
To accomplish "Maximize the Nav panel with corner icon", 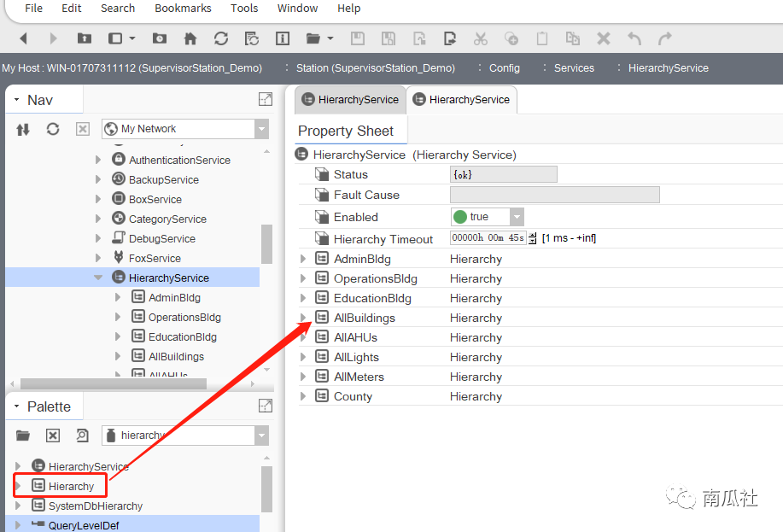I will point(266,99).
